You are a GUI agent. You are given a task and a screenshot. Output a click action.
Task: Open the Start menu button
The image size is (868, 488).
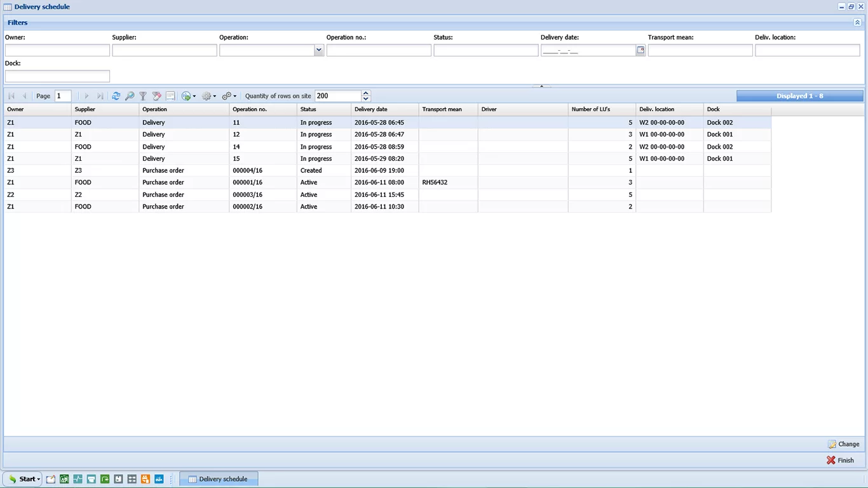[23, 479]
